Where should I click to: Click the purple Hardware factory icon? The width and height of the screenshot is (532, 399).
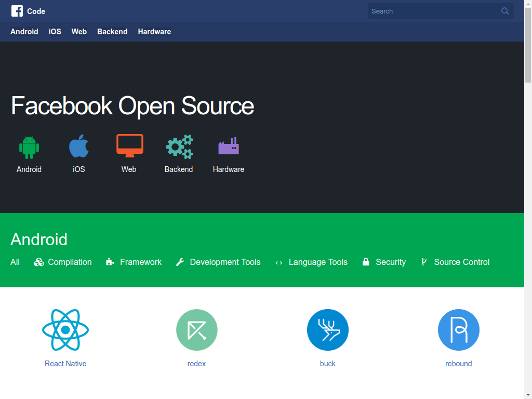click(x=229, y=145)
